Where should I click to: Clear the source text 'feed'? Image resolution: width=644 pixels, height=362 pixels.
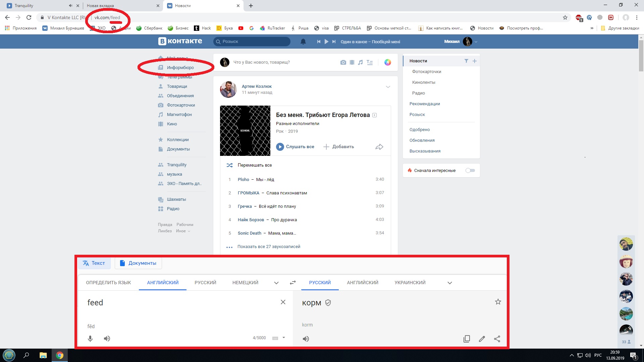pos(283,302)
